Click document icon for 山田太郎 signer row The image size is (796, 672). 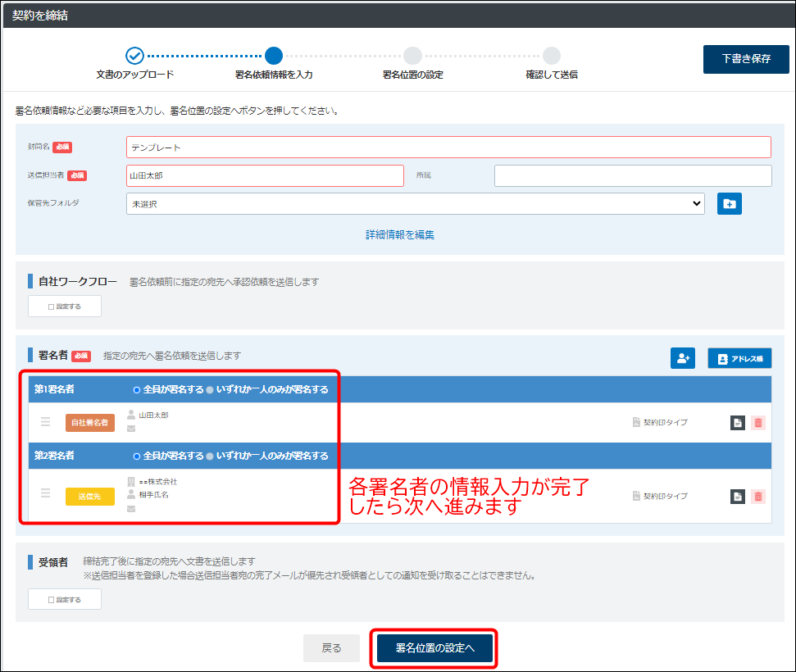pyautogui.click(x=737, y=423)
